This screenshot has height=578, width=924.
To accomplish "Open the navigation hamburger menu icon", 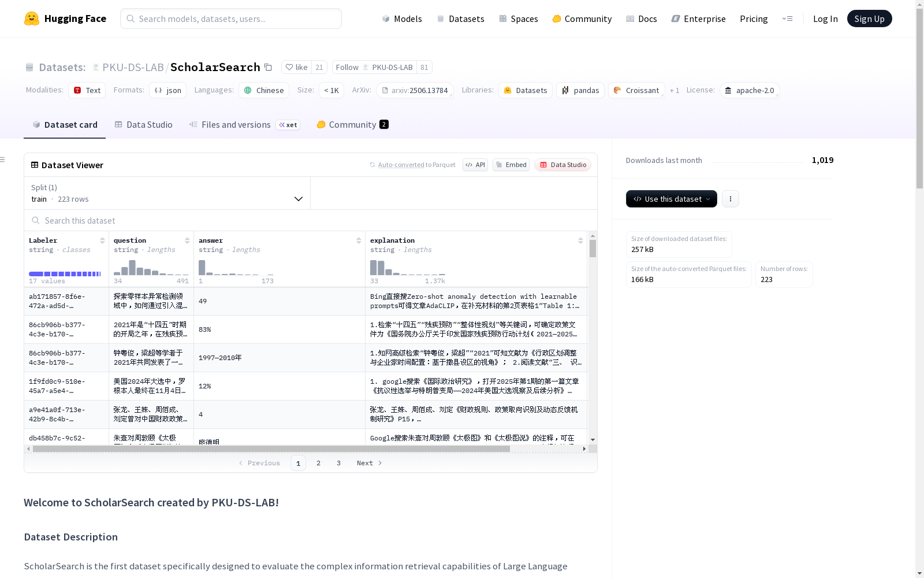I will tap(787, 18).
